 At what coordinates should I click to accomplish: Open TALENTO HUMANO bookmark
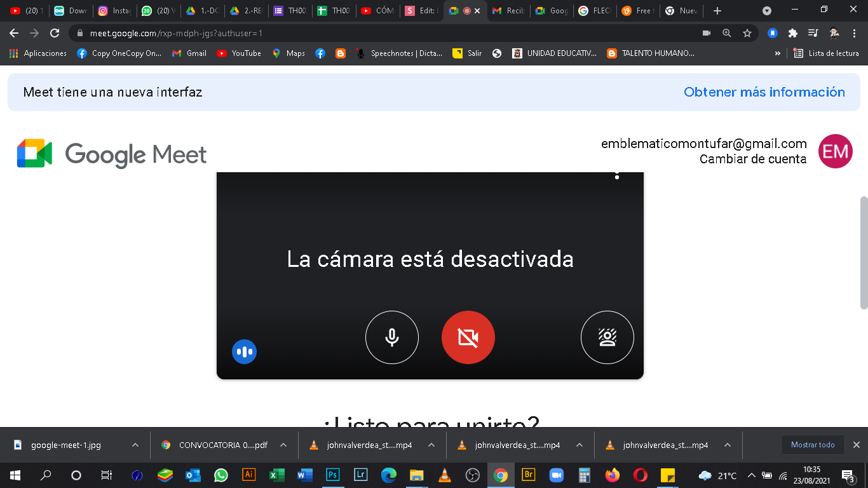coord(651,53)
